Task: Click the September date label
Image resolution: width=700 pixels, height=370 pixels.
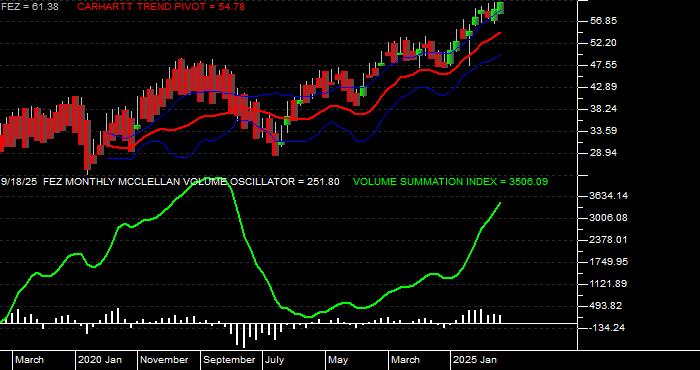Action: click(x=229, y=360)
